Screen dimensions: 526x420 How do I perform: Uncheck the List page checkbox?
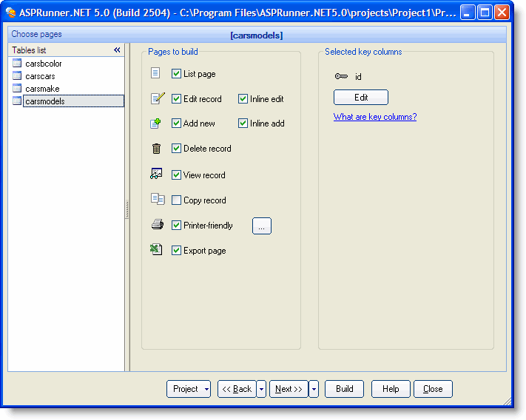pyautogui.click(x=177, y=74)
